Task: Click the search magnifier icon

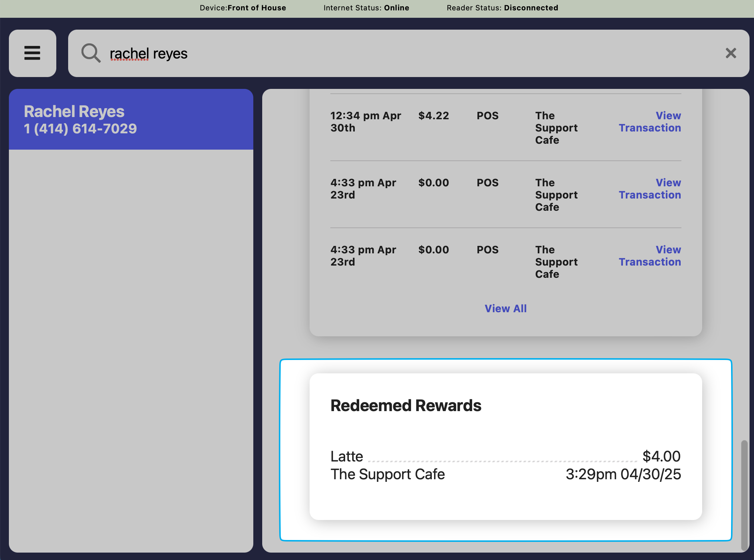Action: [x=91, y=53]
